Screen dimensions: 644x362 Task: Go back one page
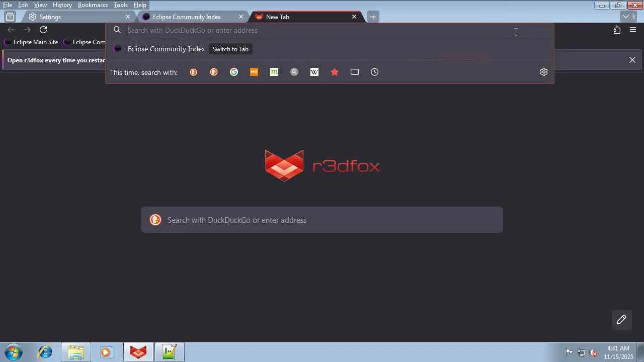(11, 30)
